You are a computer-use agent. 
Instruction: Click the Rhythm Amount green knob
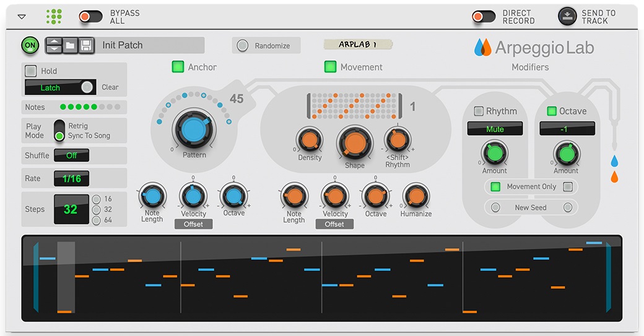(495, 153)
